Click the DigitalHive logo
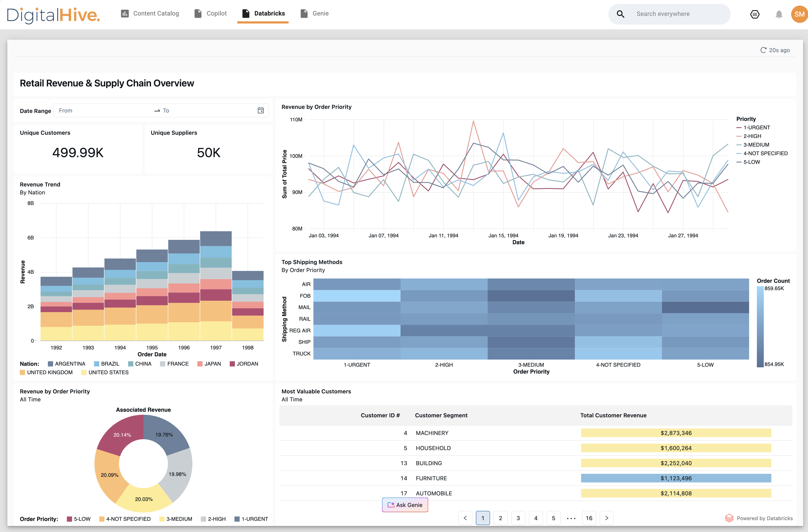Screen dimensions: 808x532 tap(53, 15)
